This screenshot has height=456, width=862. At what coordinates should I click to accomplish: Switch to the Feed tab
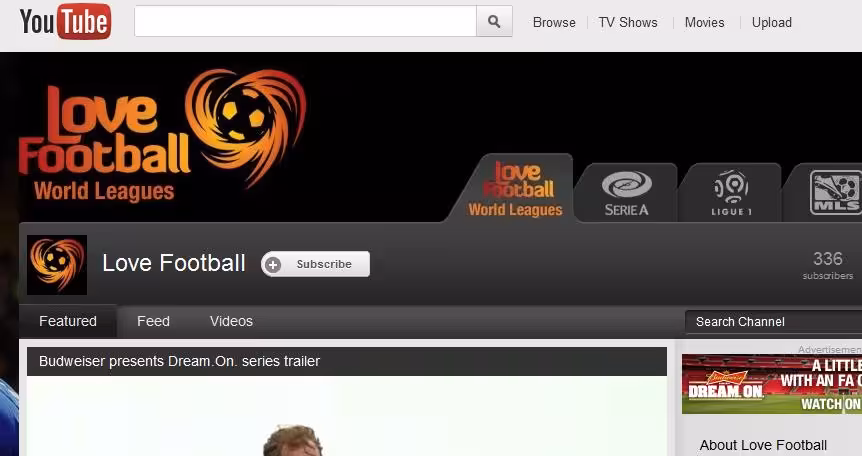pyautogui.click(x=153, y=321)
